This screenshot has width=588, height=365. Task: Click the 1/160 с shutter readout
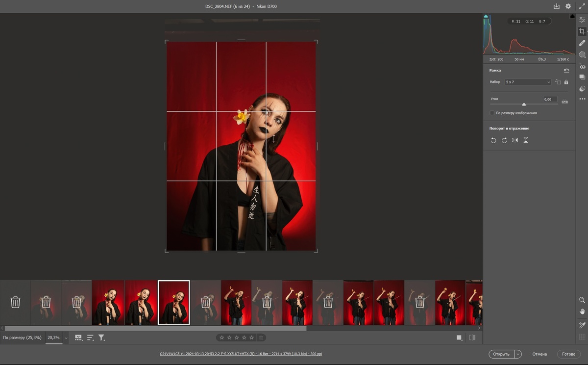point(563,59)
